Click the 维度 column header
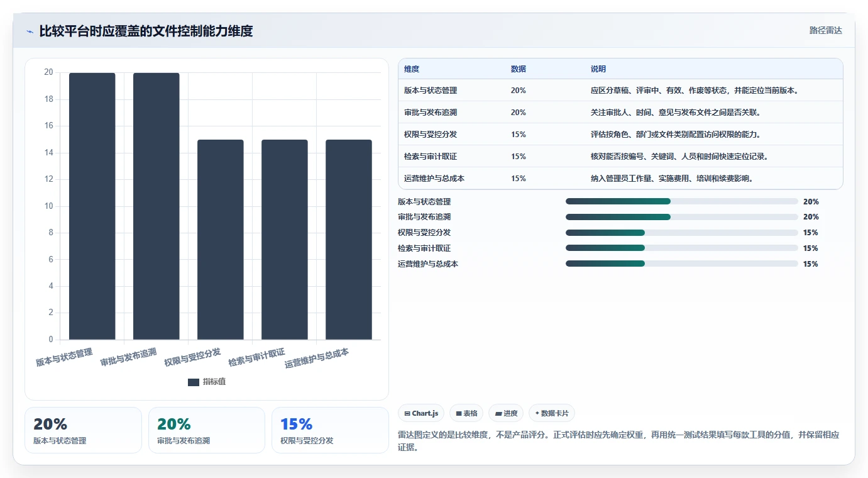 [x=412, y=69]
